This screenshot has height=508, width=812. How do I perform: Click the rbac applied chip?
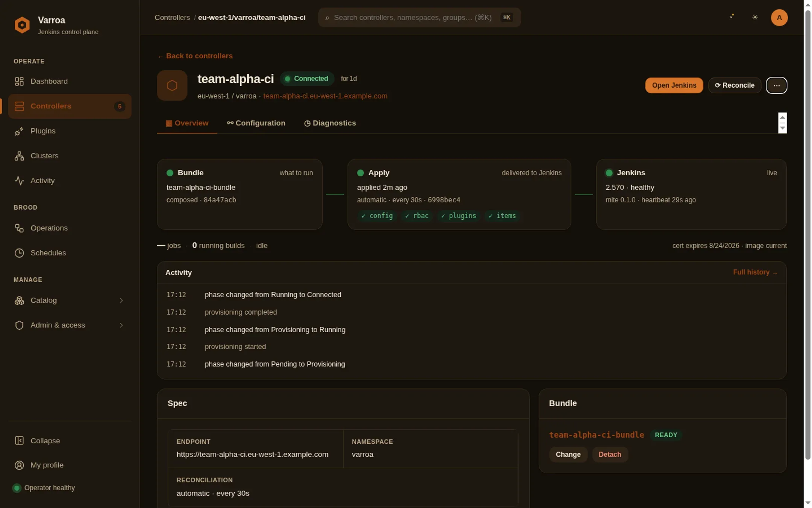click(417, 216)
